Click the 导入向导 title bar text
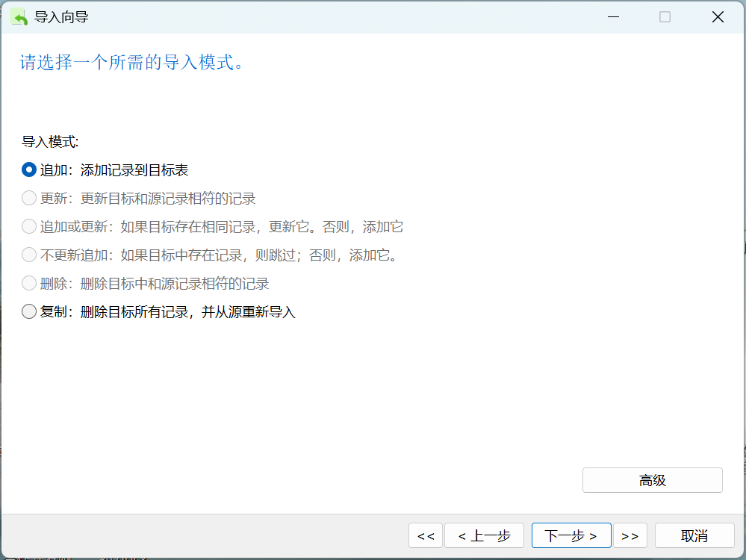Viewport: 746px width, 560px height. click(x=61, y=18)
